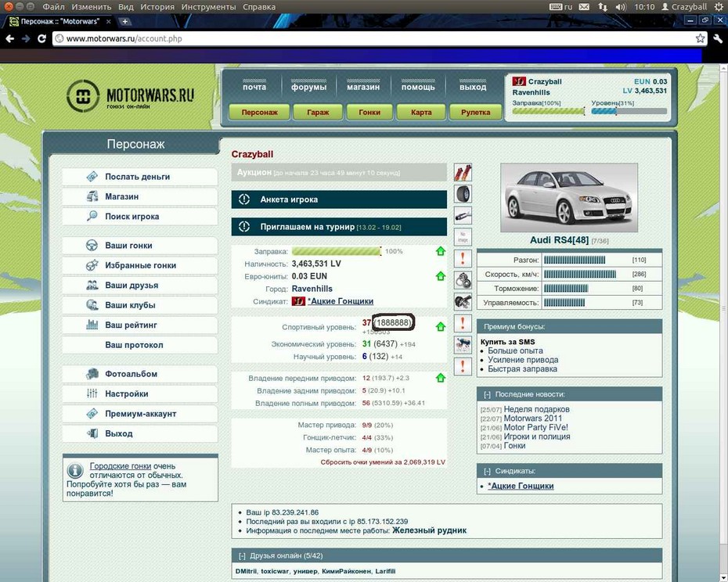Click the Городские гонки link
Viewport: 728px width, 582px height.
(x=121, y=466)
